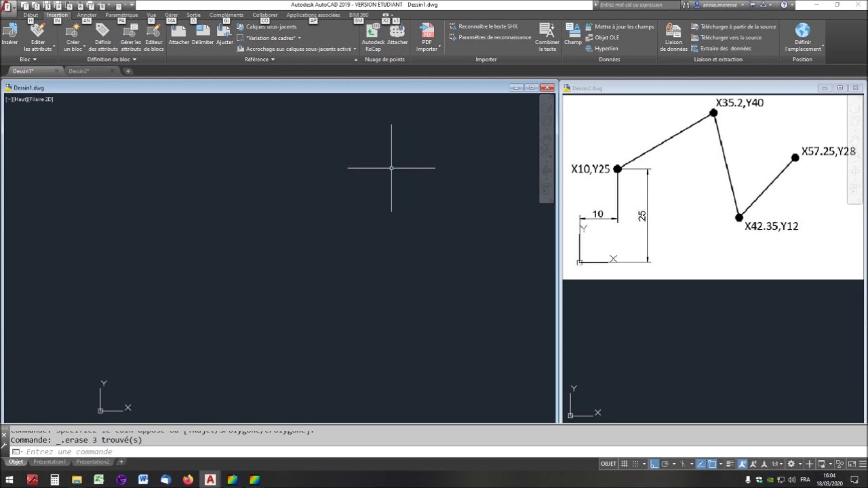Image resolution: width=868 pixels, height=488 pixels.
Task: Open the Excel icon in the taskbar
Action: 99,479
